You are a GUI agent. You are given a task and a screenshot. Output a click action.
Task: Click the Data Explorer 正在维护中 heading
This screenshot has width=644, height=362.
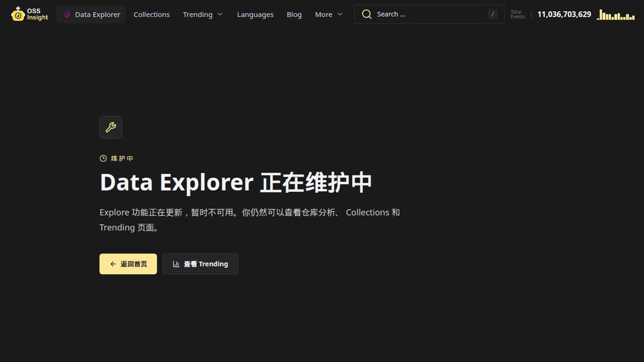[x=236, y=183]
